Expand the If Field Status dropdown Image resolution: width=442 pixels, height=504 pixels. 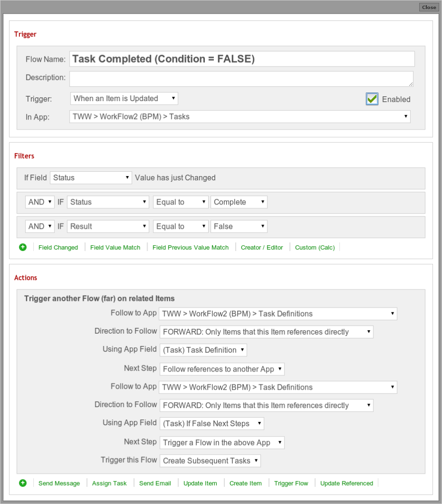click(x=91, y=178)
